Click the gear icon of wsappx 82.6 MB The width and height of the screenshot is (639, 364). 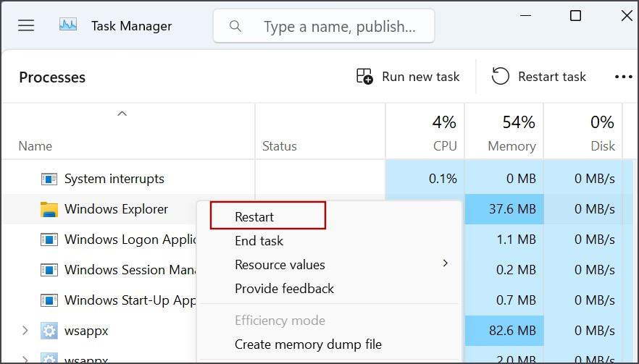[49, 331]
